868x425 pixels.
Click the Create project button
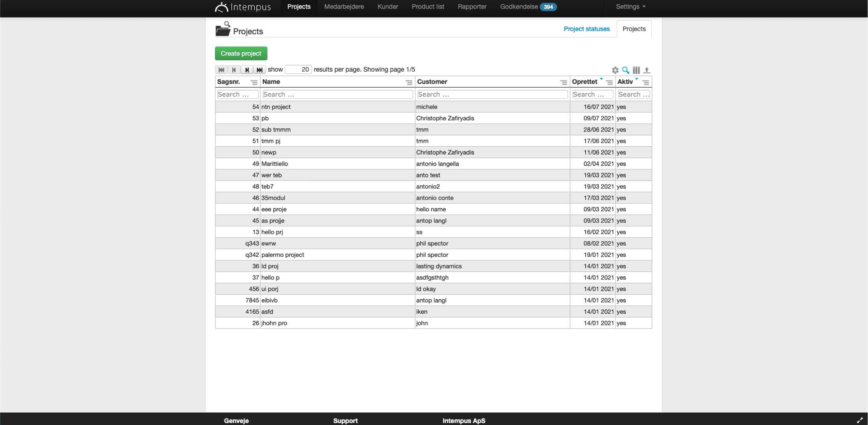pos(241,53)
